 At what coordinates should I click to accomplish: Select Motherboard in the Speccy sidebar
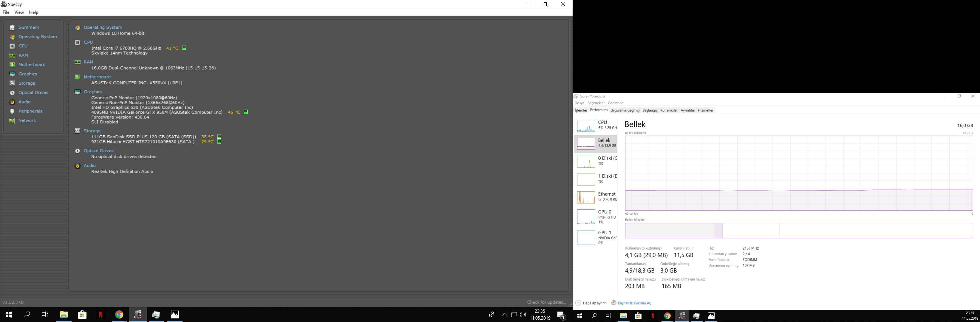click(x=32, y=65)
